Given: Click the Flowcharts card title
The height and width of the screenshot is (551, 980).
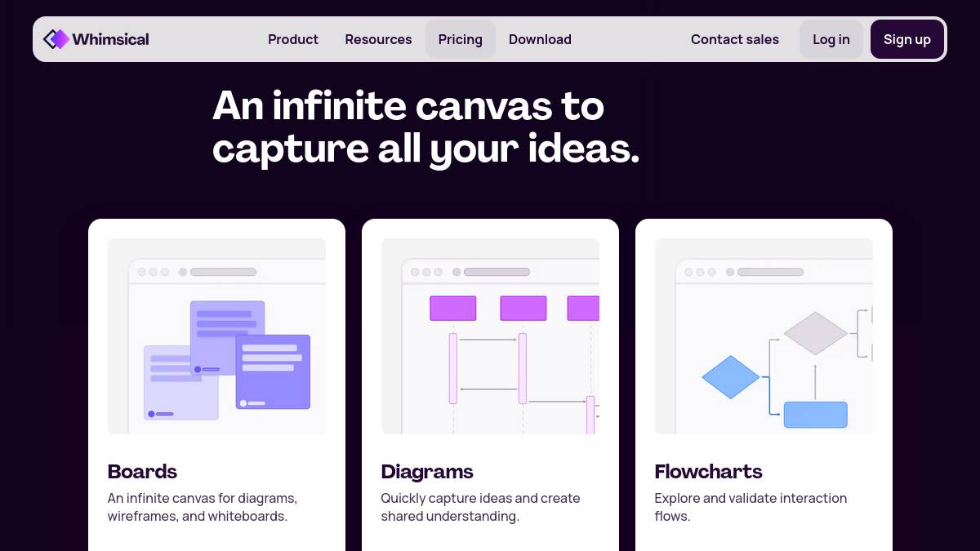Looking at the screenshot, I should coord(708,472).
